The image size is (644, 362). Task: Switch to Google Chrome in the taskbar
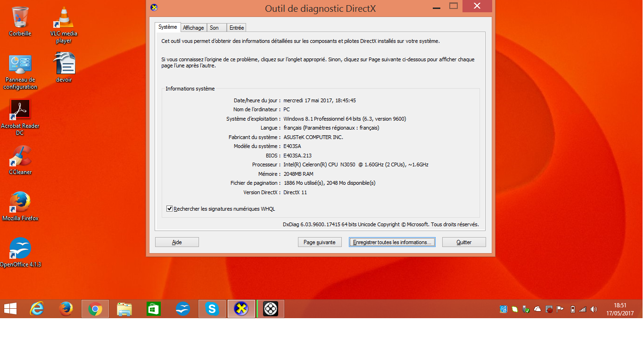(x=95, y=309)
